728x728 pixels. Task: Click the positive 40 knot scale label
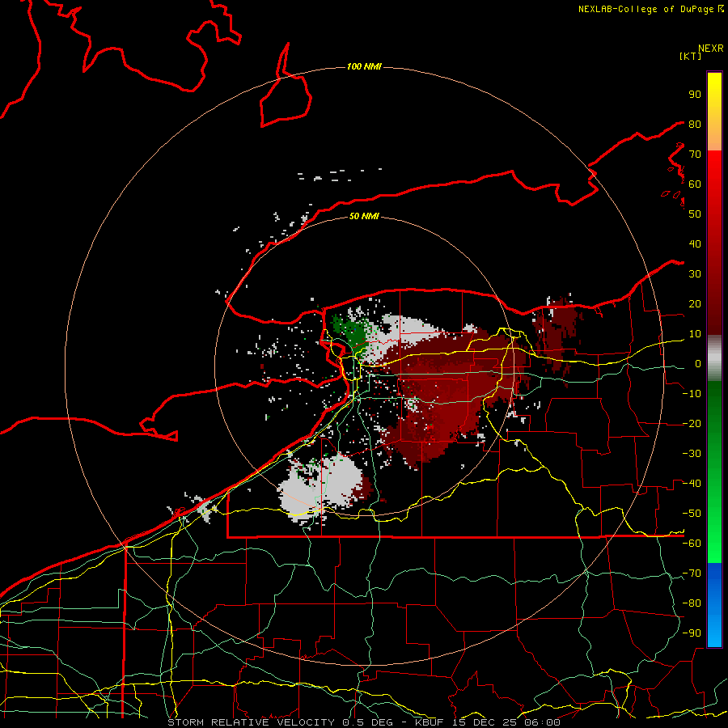[695, 244]
